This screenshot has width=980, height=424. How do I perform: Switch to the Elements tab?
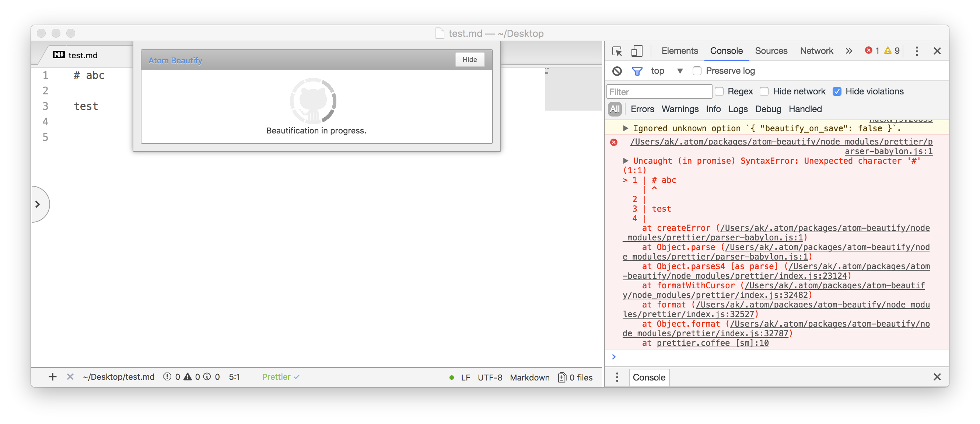[x=679, y=51]
